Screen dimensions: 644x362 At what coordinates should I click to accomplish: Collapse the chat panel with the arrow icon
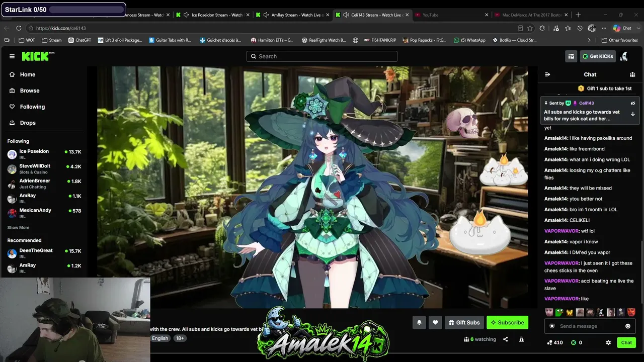(x=547, y=74)
